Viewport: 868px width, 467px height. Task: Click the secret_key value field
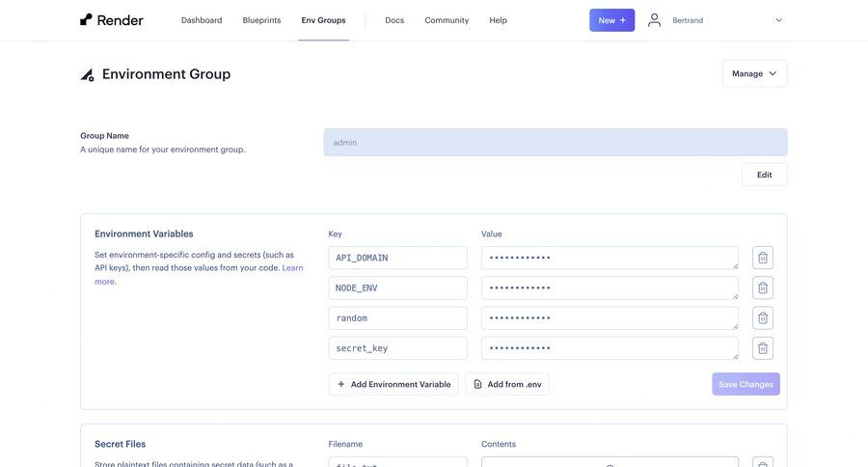click(x=610, y=348)
